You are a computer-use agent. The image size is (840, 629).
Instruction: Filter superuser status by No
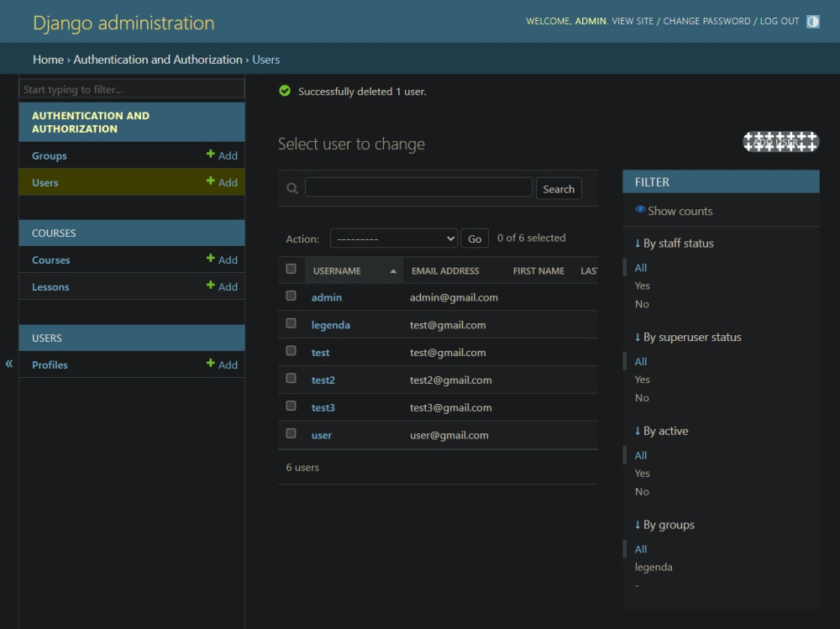[x=642, y=397]
